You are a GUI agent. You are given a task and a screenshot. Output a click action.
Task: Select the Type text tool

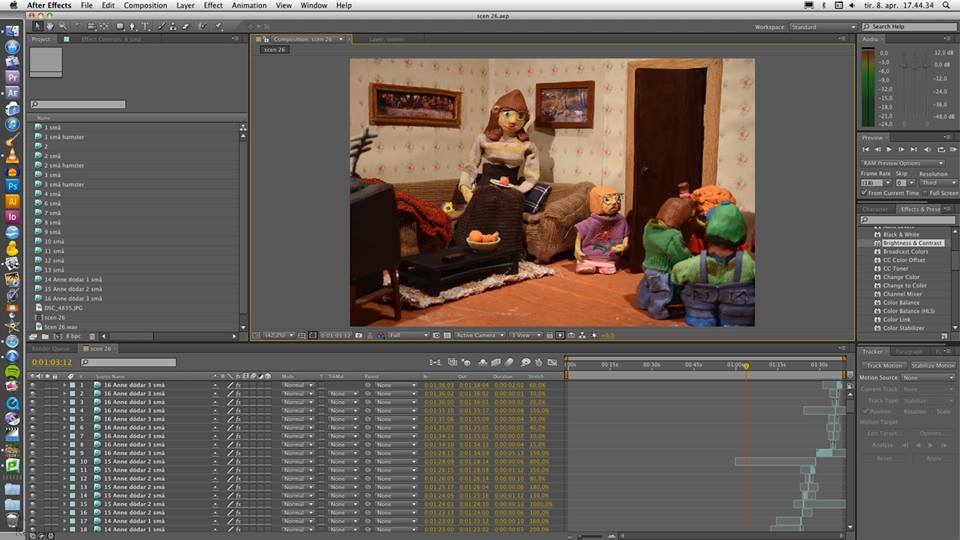coord(146,27)
